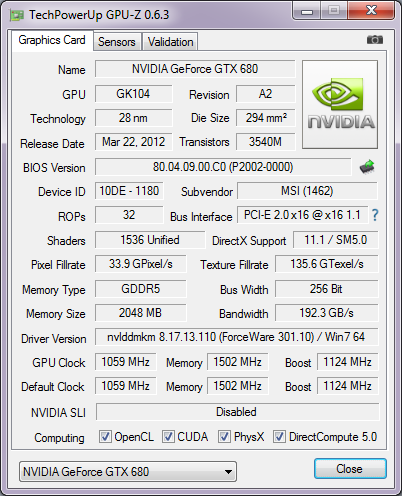Toggle the OpenCL checkbox
The image size is (402, 496).
[x=105, y=436]
